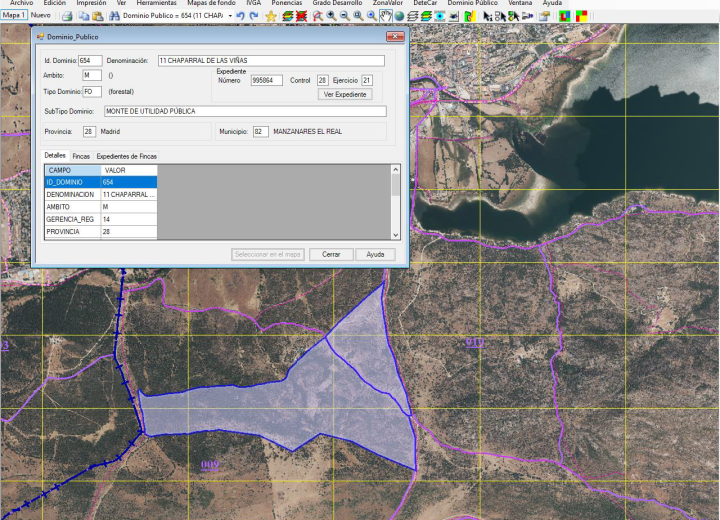Viewport: 720px width, 520px height.
Task: Click the Print icon in the toolbar
Action: tap(67, 17)
